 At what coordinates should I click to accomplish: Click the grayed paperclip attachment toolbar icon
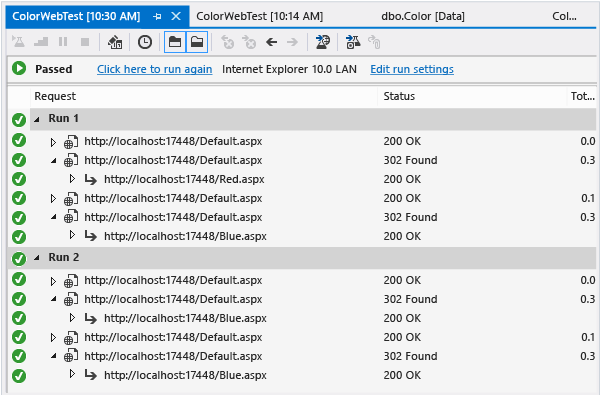(x=374, y=42)
